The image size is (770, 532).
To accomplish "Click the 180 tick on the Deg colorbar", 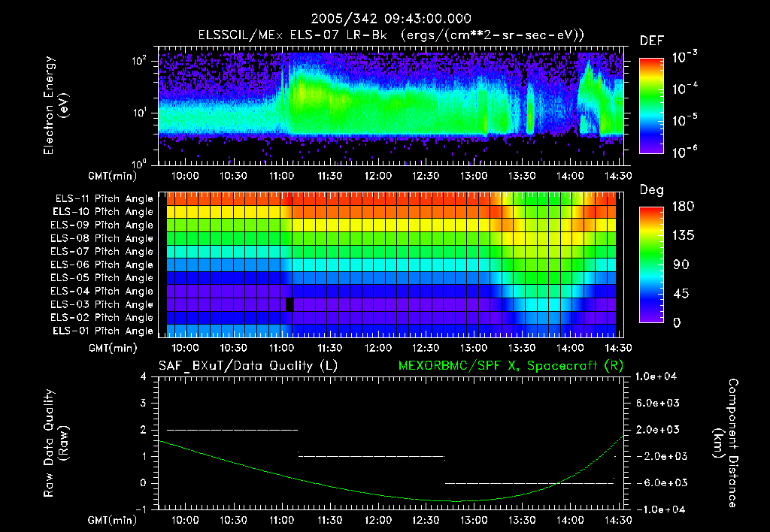I will [x=683, y=207].
